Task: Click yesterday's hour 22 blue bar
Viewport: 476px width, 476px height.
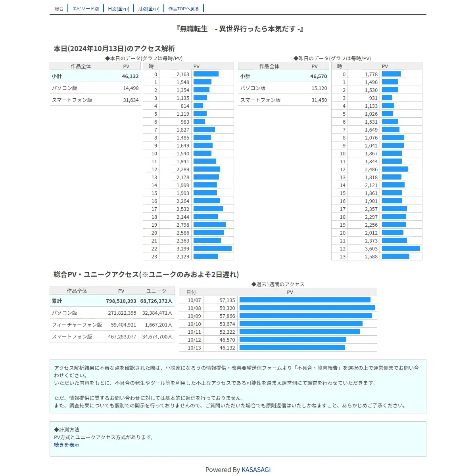Action: [401, 249]
